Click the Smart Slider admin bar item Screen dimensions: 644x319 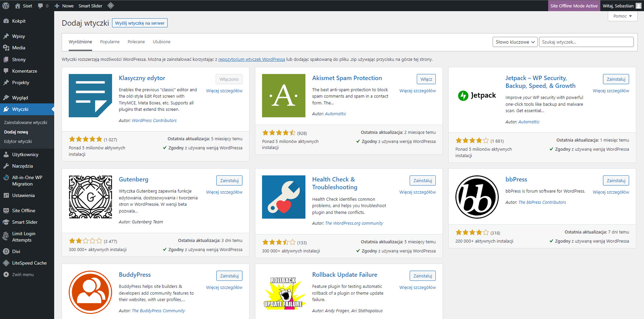click(x=90, y=6)
